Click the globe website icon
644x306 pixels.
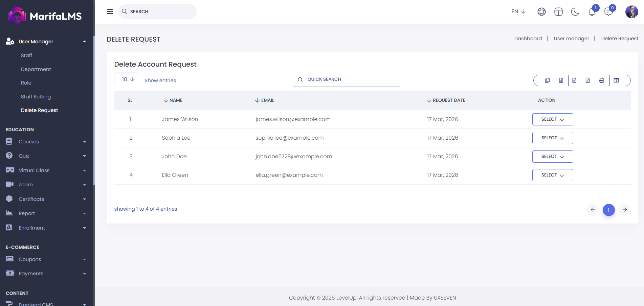(x=541, y=12)
